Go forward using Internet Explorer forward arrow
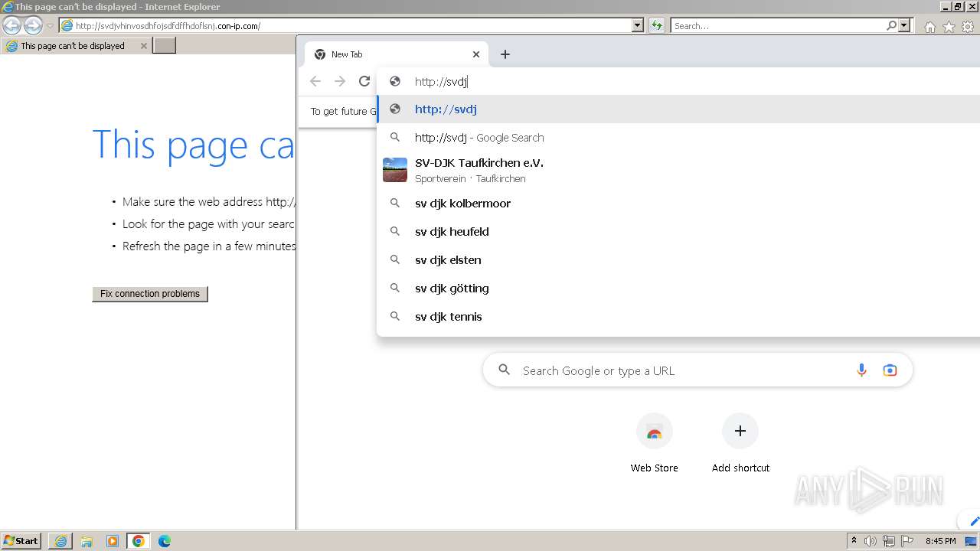The width and height of the screenshot is (980, 551). click(x=33, y=26)
